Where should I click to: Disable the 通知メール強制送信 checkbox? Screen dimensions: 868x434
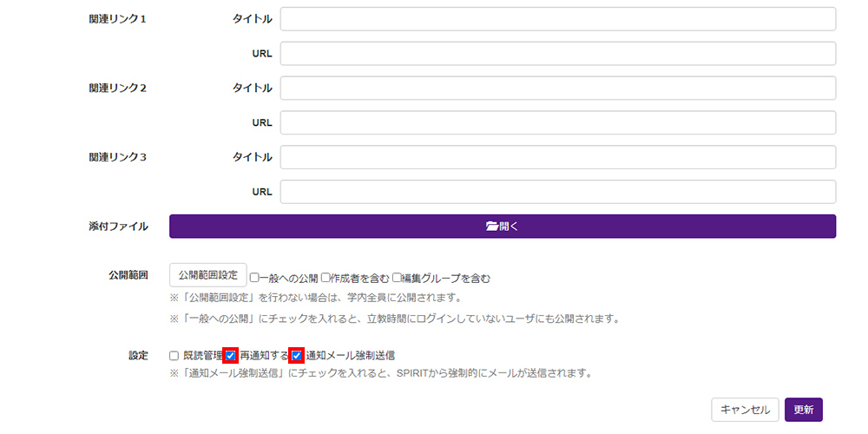coord(297,356)
